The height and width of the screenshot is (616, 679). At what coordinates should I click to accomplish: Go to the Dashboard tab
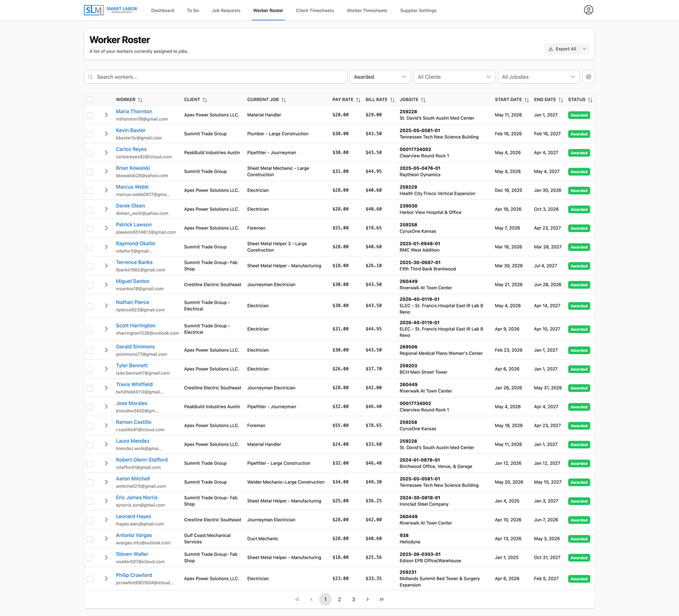(163, 10)
